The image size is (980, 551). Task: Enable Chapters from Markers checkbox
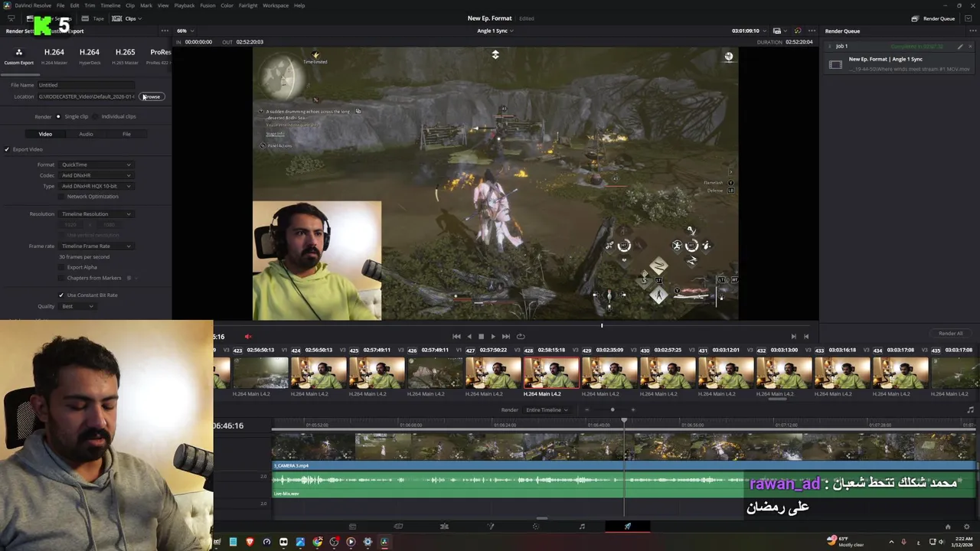62,278
